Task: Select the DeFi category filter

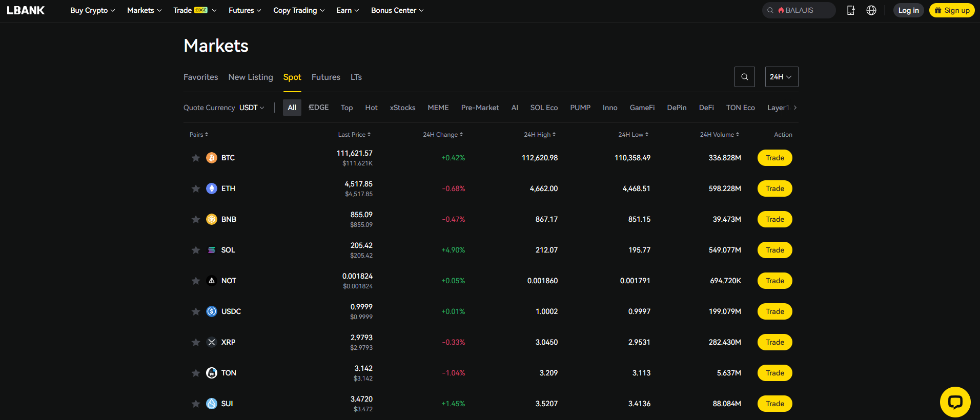Action: [x=706, y=108]
